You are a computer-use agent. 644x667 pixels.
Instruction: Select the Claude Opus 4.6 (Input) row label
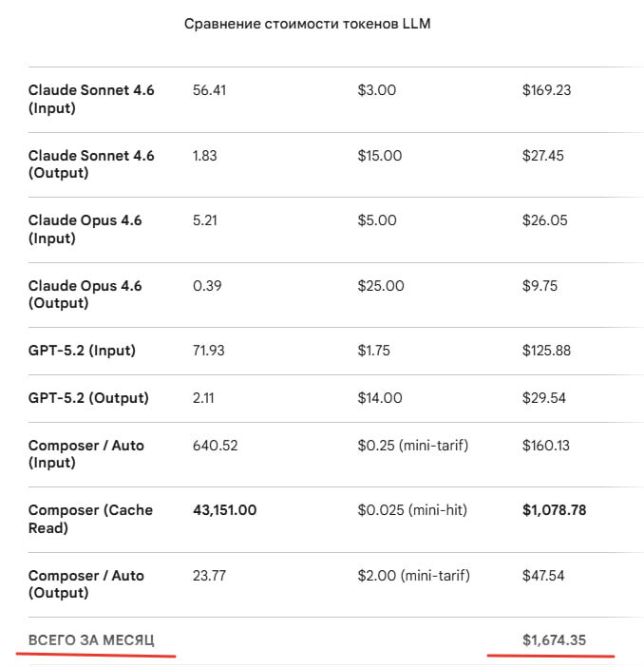[85, 229]
